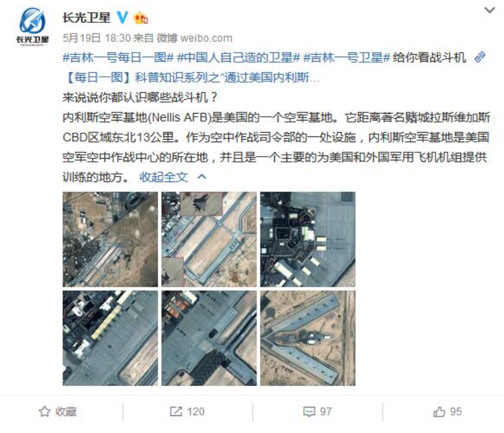Image resolution: width=504 pixels, height=433 pixels.
Task: Like the post with thumbs-up 95
Action: [x=447, y=411]
